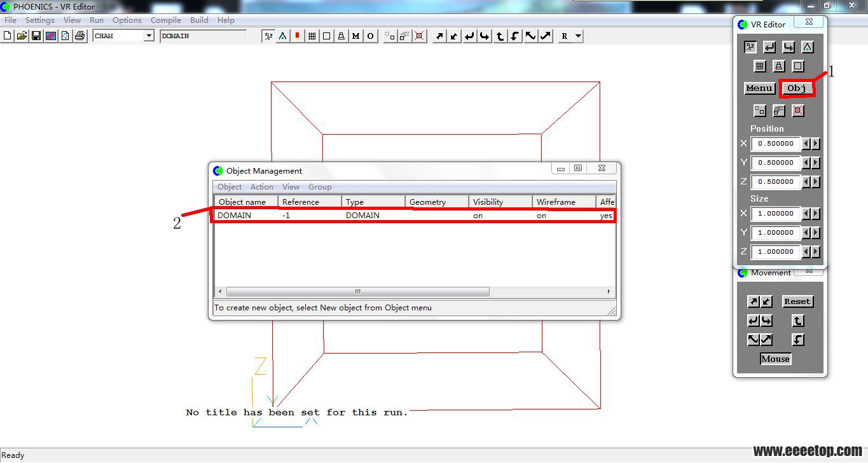This screenshot has height=463, width=868.
Task: Open the Build menu
Action: tap(199, 20)
